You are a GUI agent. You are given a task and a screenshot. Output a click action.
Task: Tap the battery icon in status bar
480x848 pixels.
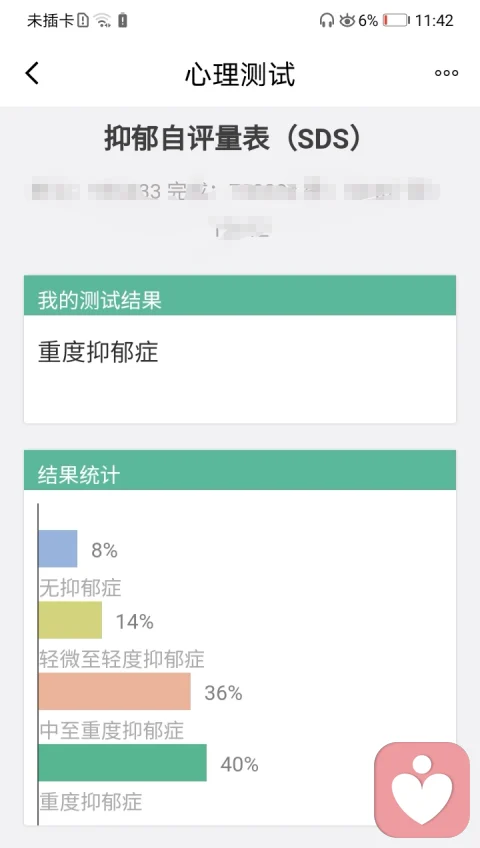pos(397,21)
